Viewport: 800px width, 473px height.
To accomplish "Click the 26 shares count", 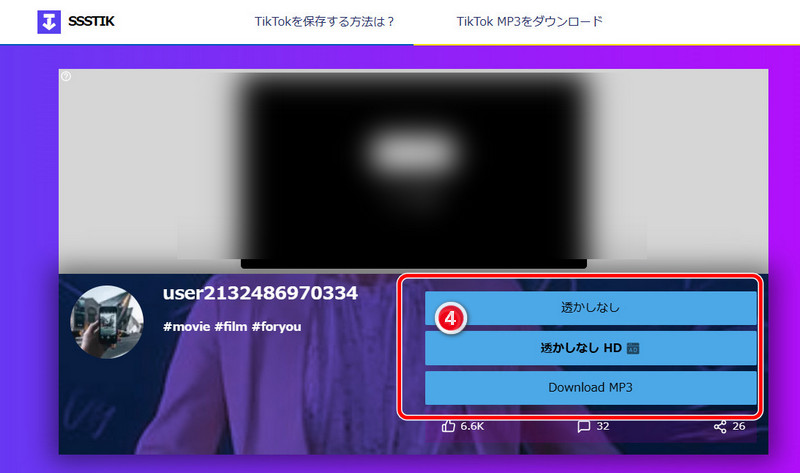I will 739,426.
